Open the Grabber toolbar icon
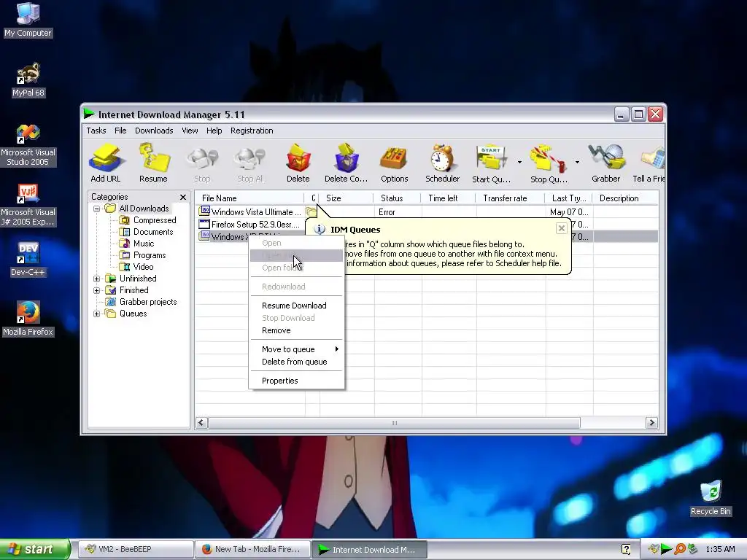Viewport: 747px width, 560px height. 606,163
